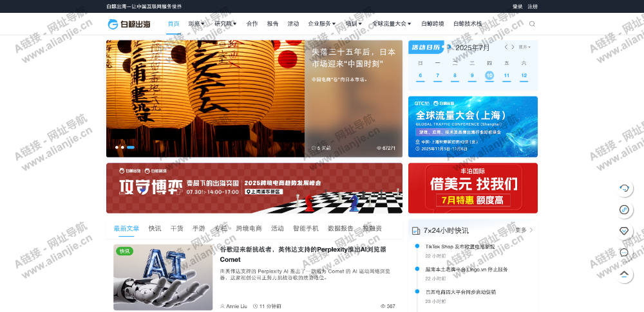The height and width of the screenshot is (312, 644).
Task: Click the diamond membership floating icon
Action: [x=624, y=231]
